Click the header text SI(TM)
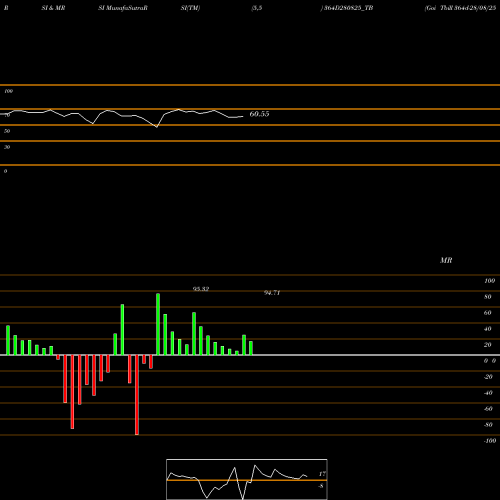 (x=190, y=8)
